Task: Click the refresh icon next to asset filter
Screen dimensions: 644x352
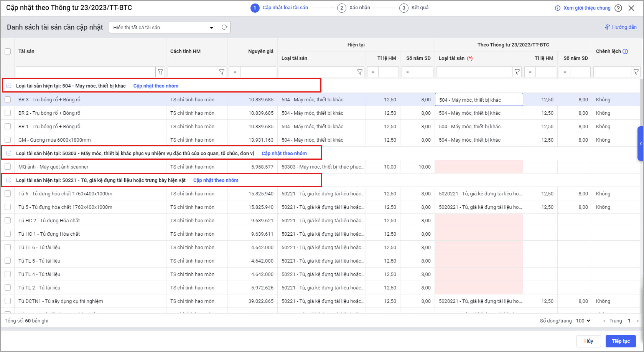Action: tap(224, 27)
